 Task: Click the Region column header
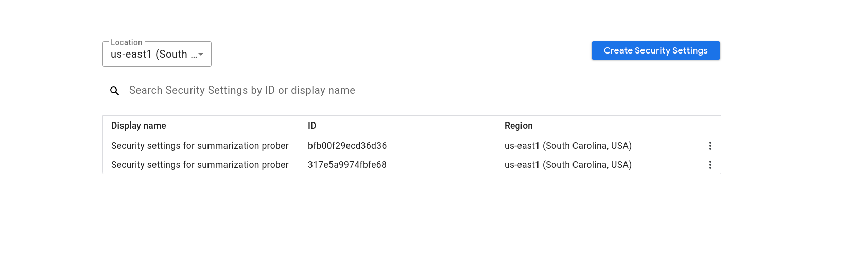pyautogui.click(x=518, y=126)
